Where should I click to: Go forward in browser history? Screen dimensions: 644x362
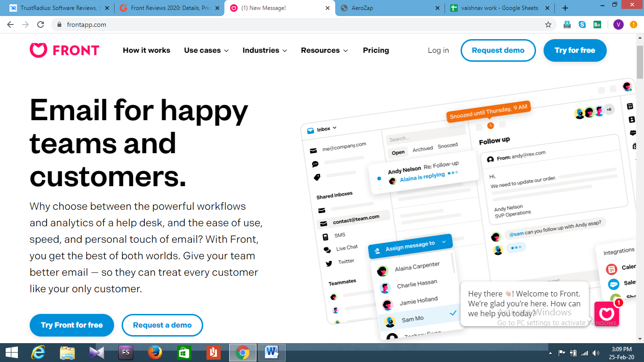point(25,25)
